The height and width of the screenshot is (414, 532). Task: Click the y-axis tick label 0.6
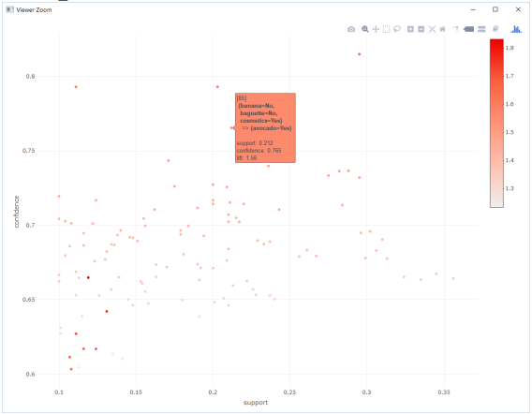point(31,374)
